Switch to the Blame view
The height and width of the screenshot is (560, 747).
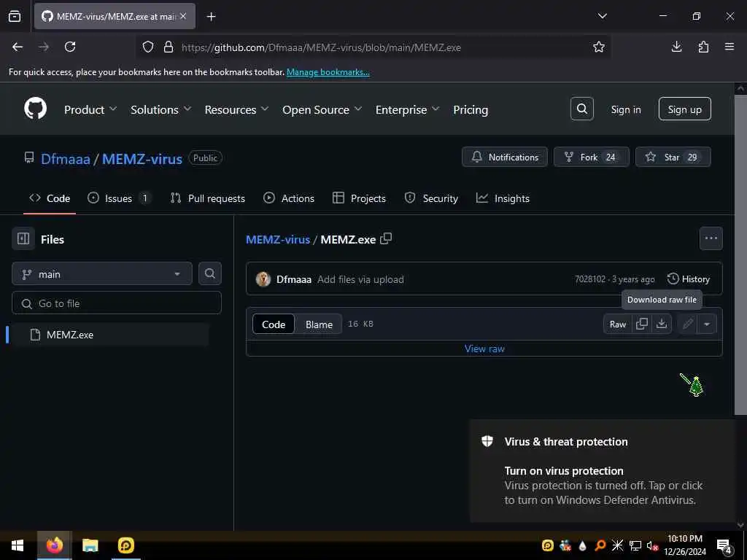[319, 324]
